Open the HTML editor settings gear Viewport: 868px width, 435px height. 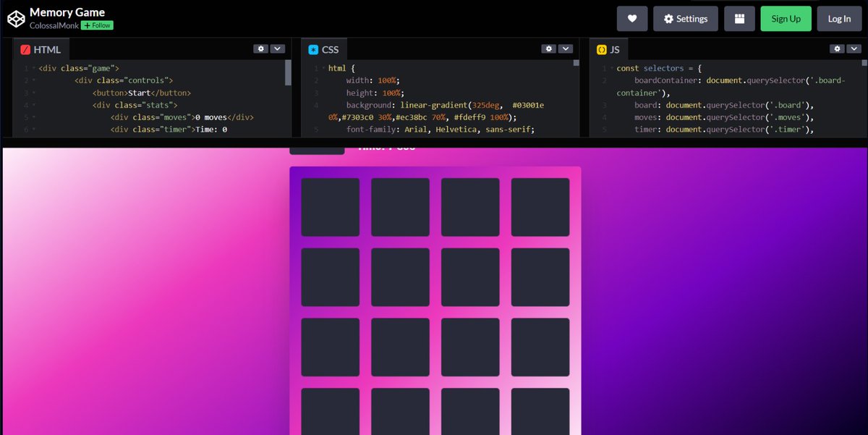(x=260, y=48)
